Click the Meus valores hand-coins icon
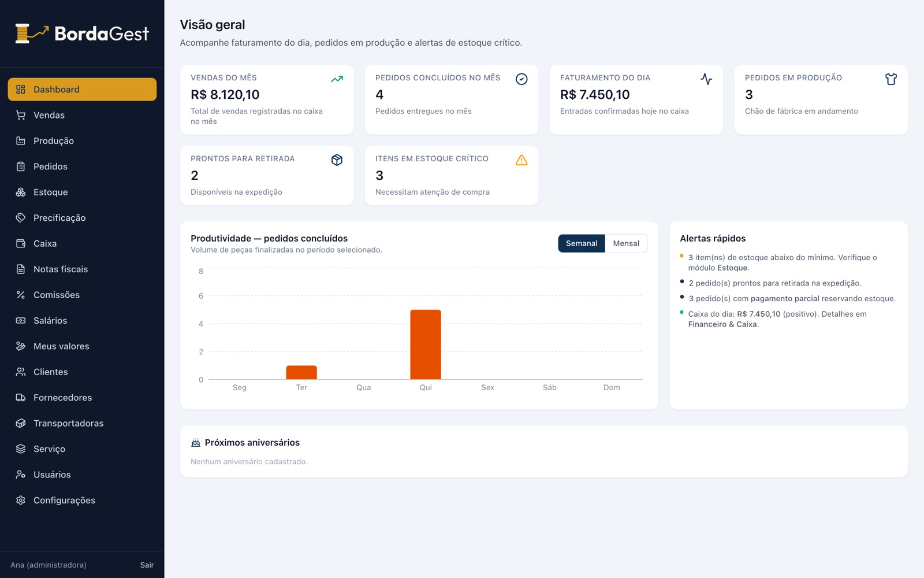Image resolution: width=924 pixels, height=578 pixels. [x=21, y=346]
